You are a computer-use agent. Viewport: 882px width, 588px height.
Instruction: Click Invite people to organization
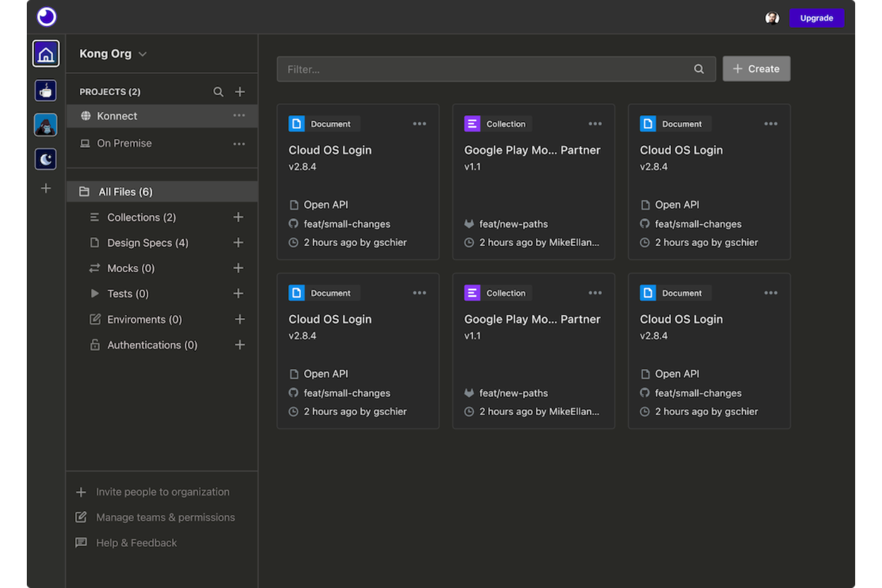click(x=153, y=492)
